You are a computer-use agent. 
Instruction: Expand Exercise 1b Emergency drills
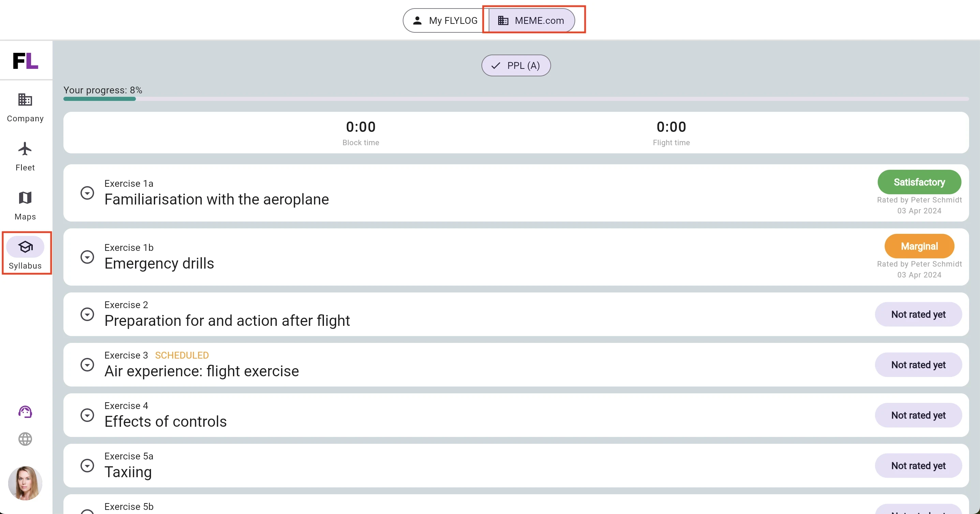click(x=87, y=257)
